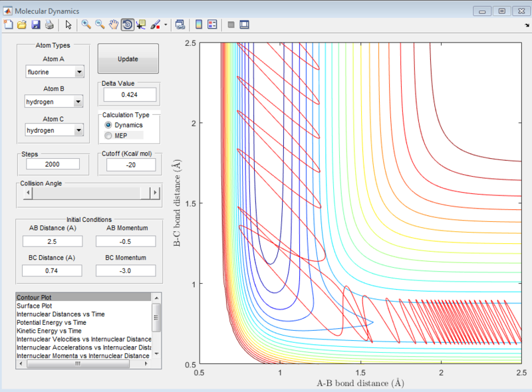Select the Dynamics calculation type

click(108, 125)
